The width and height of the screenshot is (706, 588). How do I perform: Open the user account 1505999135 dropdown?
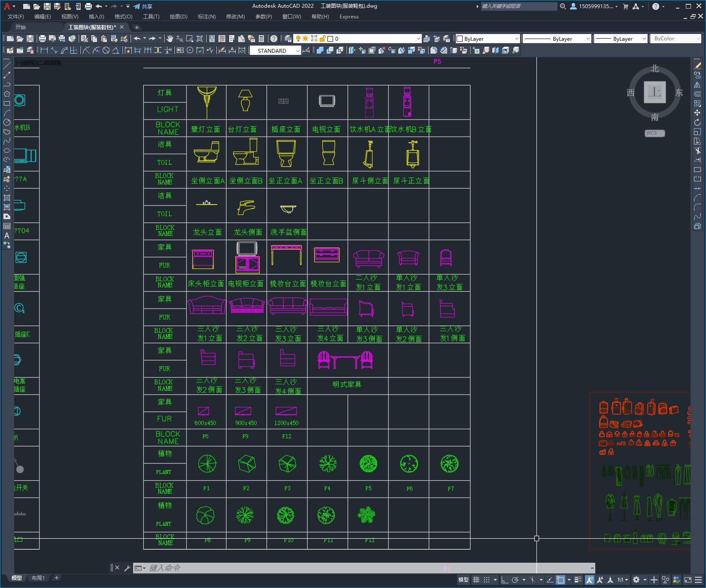point(594,6)
